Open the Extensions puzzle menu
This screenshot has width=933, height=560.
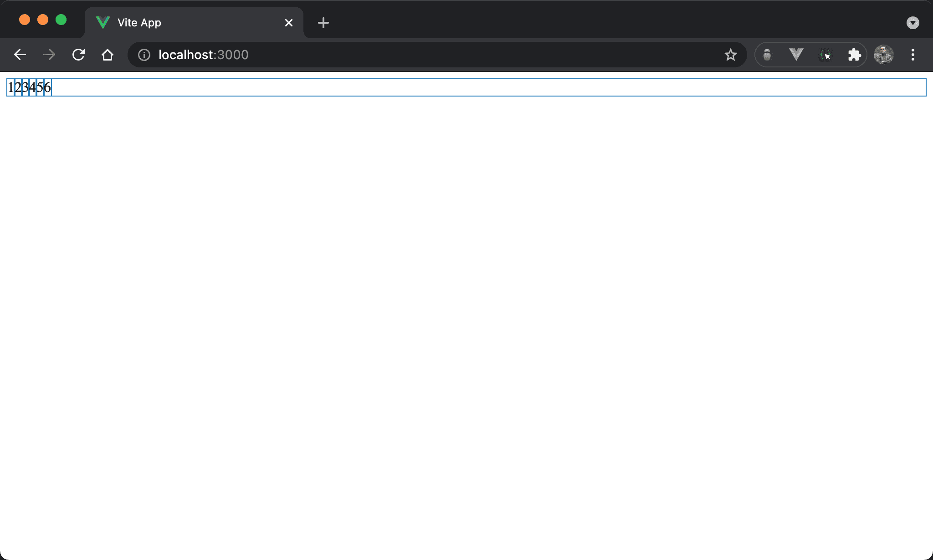(854, 55)
